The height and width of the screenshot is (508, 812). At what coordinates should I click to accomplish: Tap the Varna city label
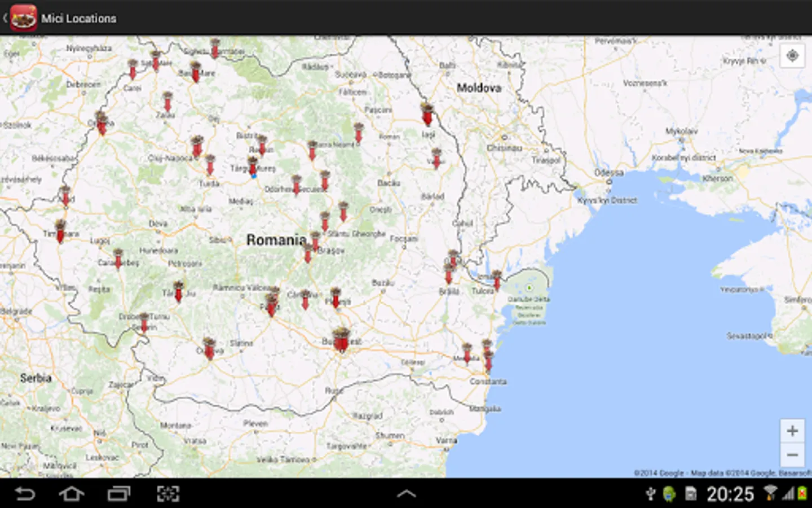[446, 440]
